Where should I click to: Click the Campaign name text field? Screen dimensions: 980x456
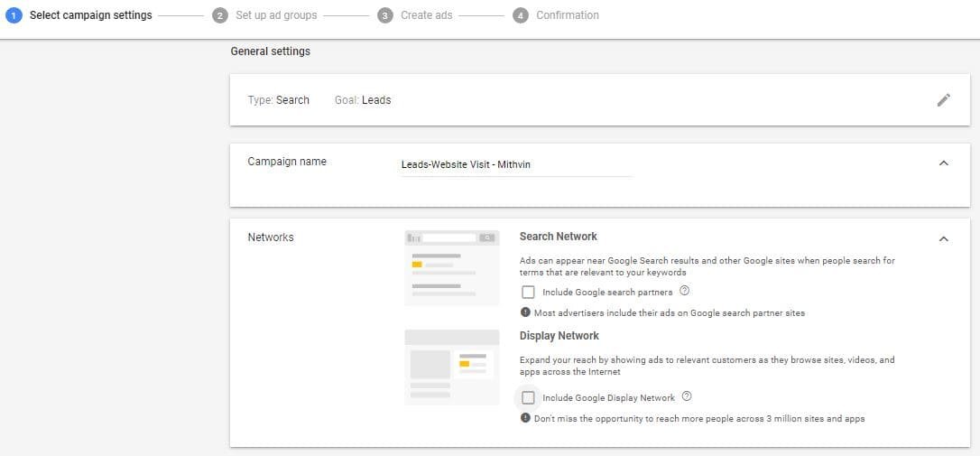pyautogui.click(x=516, y=164)
